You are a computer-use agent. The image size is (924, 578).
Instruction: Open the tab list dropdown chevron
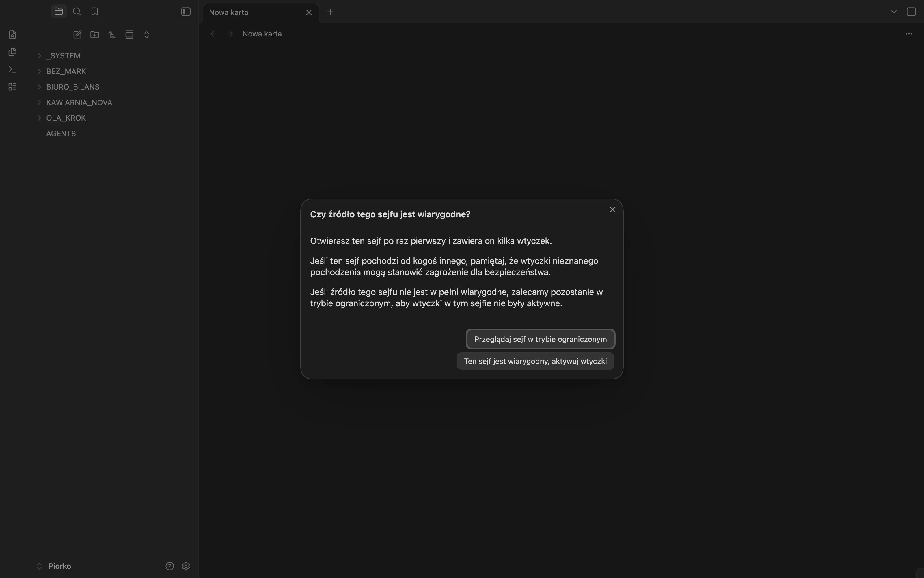893,12
